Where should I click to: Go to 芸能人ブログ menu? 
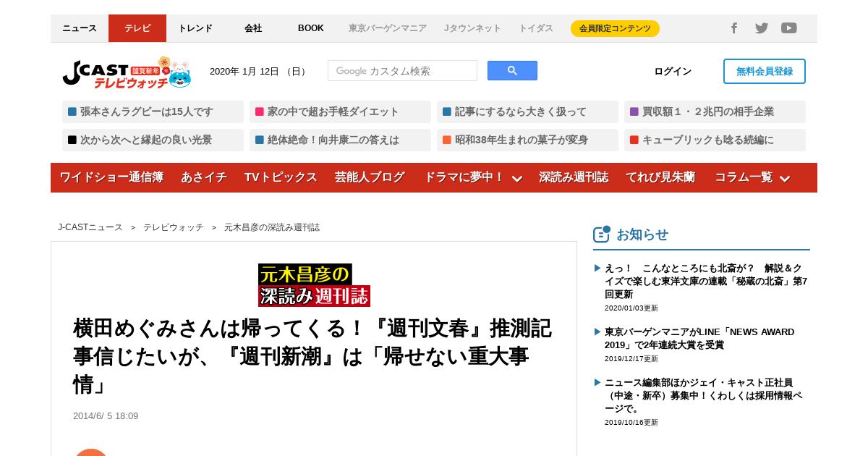coord(370,177)
